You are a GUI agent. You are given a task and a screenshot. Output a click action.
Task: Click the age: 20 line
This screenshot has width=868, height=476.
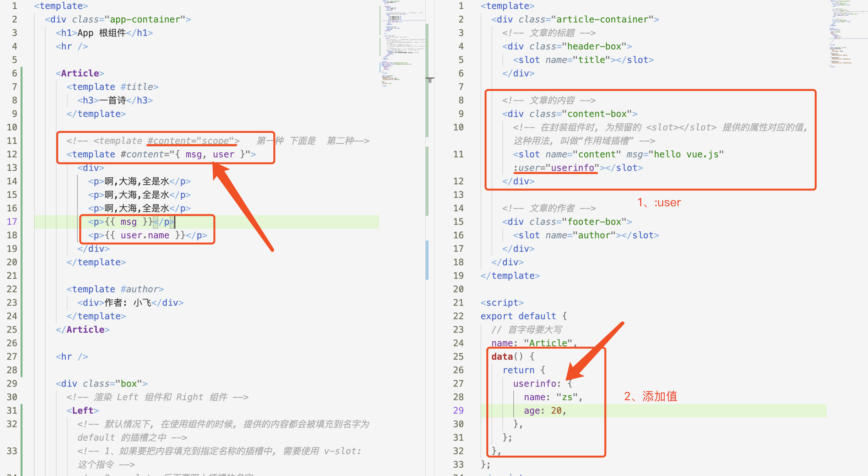tap(545, 410)
